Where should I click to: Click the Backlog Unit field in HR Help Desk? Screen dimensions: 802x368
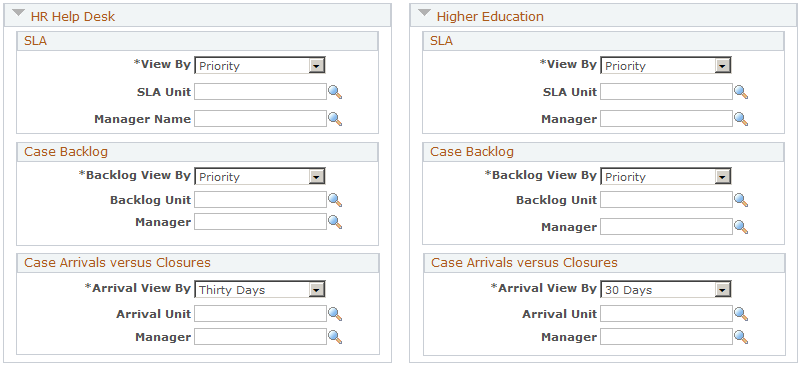(260, 200)
